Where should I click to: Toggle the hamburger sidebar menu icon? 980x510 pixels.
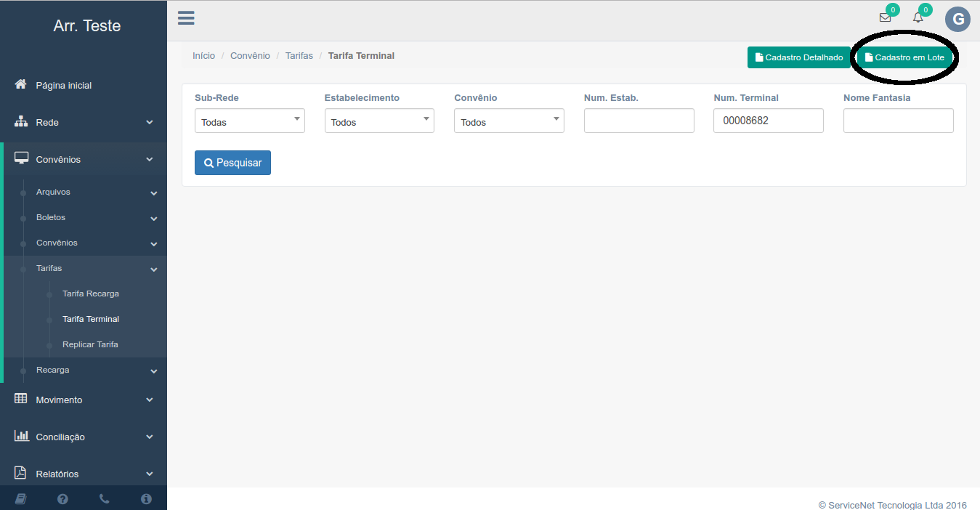pos(186,18)
